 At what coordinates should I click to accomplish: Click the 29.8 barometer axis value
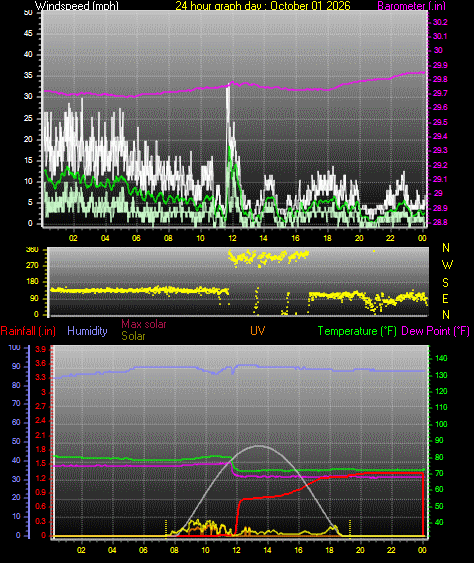[440, 79]
